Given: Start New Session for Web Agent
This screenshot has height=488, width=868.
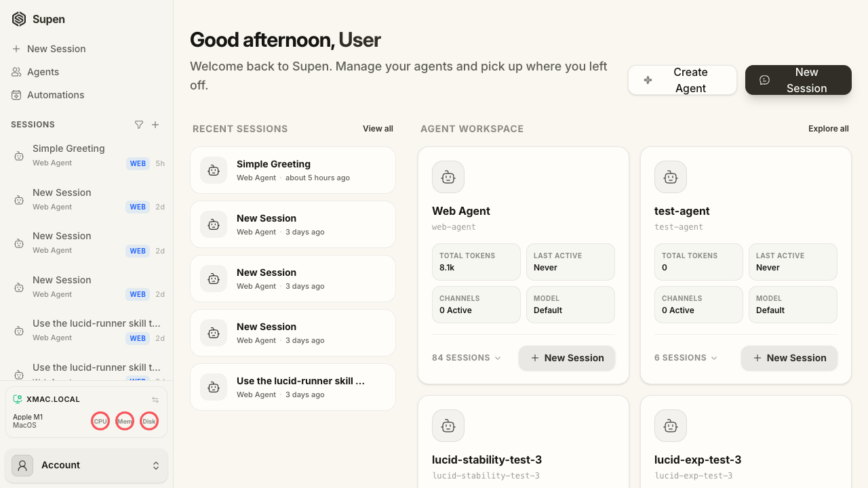Looking at the screenshot, I should (x=567, y=358).
